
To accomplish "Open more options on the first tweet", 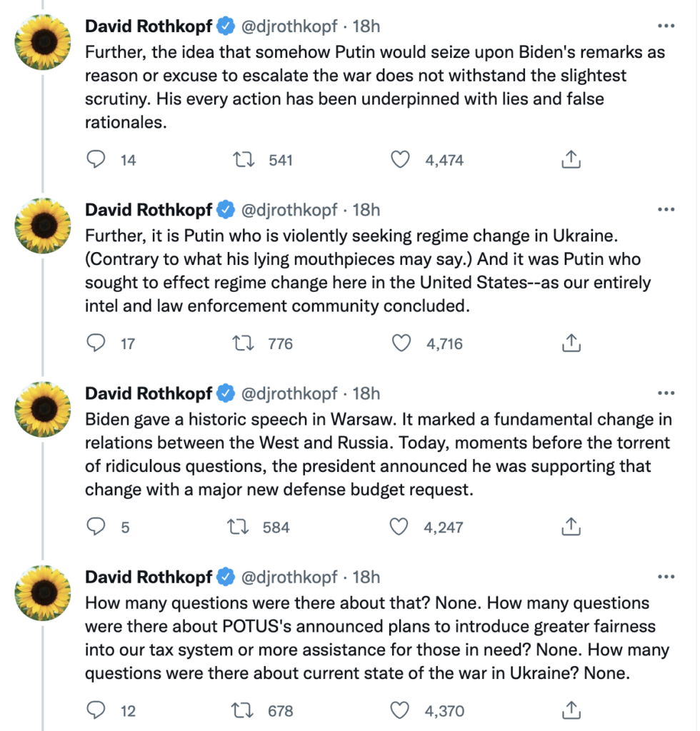I will pyautogui.click(x=666, y=26).
